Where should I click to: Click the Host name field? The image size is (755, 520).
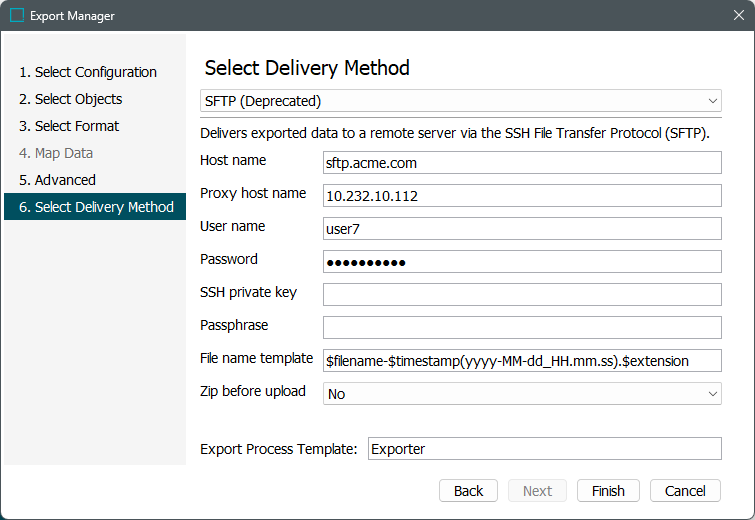pos(521,162)
